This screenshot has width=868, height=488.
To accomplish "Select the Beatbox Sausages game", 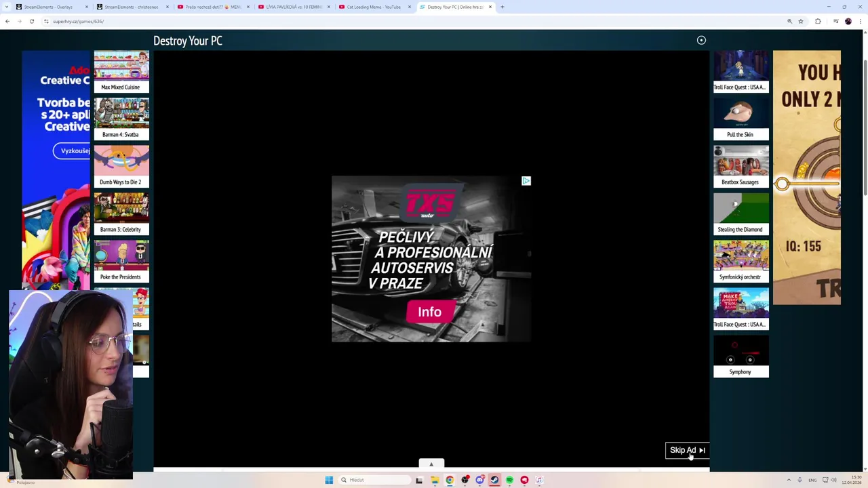I will [x=741, y=166].
